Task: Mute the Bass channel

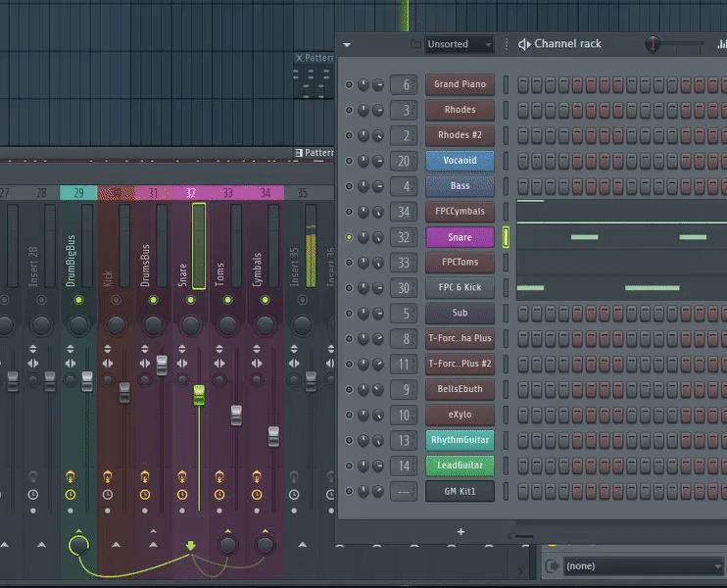Action: point(349,186)
